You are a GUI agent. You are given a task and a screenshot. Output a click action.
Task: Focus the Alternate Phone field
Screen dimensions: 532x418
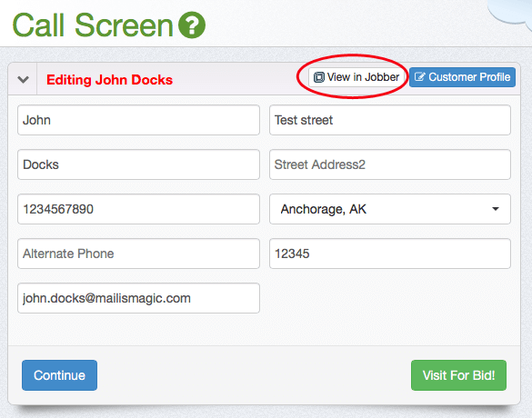138,254
